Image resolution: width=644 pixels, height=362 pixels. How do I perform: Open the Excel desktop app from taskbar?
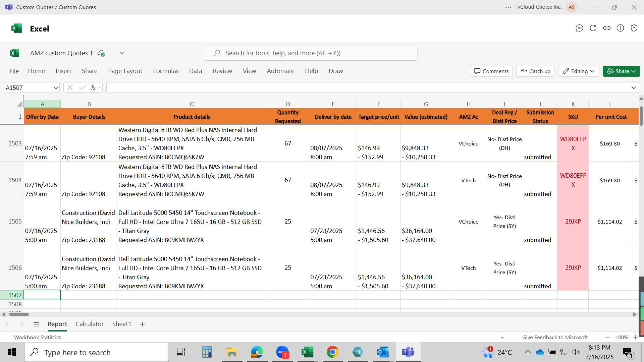(307, 352)
